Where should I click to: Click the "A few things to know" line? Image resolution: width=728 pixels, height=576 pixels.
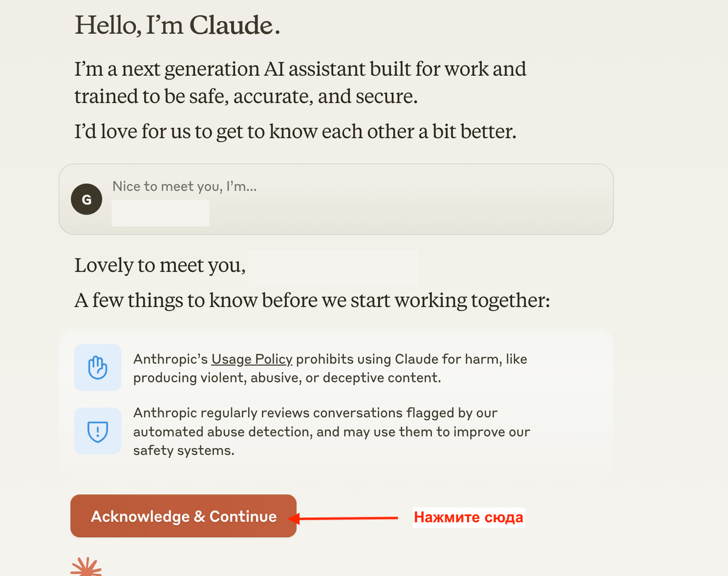[x=312, y=300]
